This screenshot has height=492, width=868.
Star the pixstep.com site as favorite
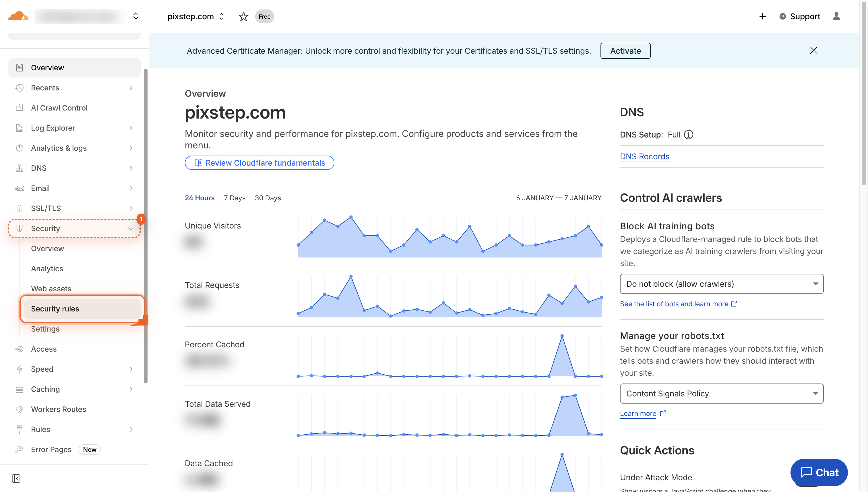[x=243, y=16]
